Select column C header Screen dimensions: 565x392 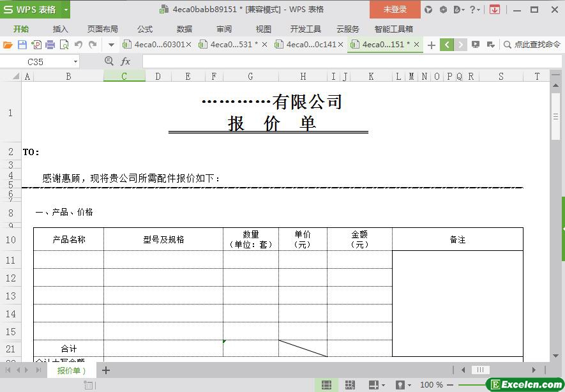[x=124, y=76]
